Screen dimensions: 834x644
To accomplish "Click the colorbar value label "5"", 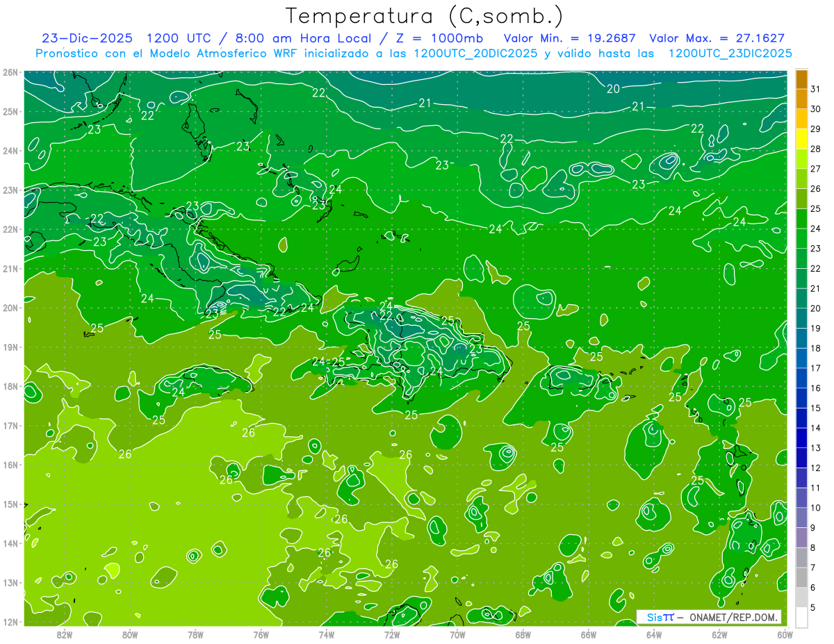I will click(x=813, y=607).
